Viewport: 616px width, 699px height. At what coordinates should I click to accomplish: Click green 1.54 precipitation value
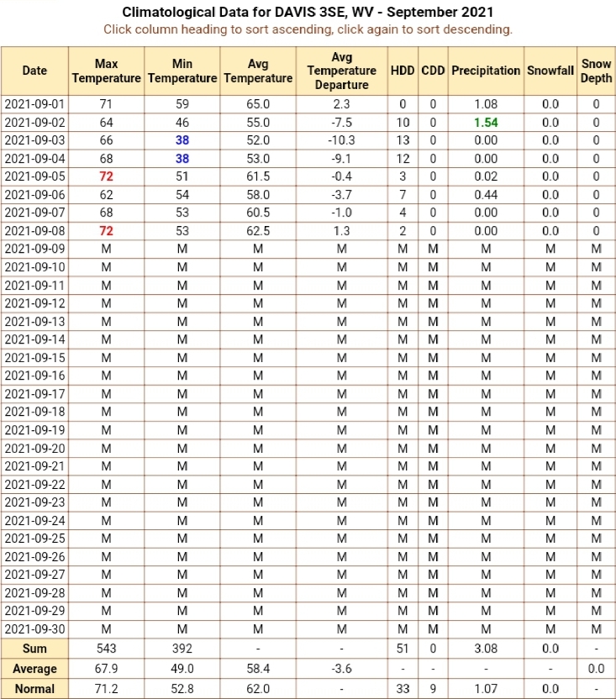[x=486, y=123]
